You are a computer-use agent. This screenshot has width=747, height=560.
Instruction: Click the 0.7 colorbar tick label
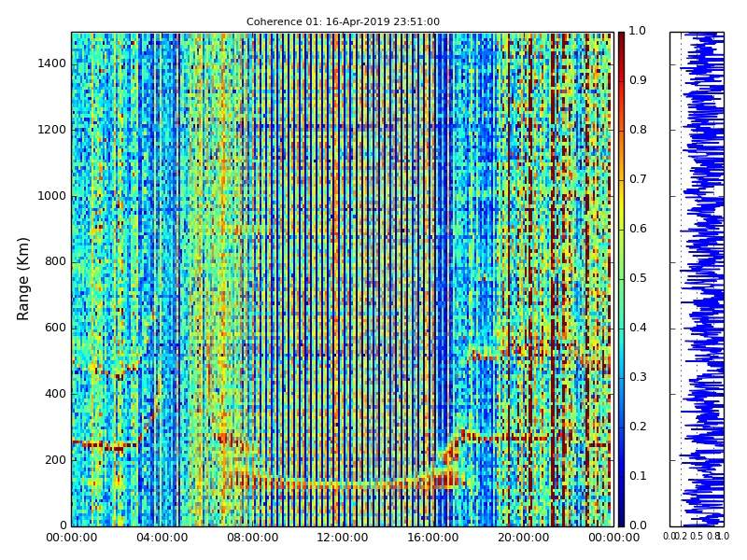638,179
